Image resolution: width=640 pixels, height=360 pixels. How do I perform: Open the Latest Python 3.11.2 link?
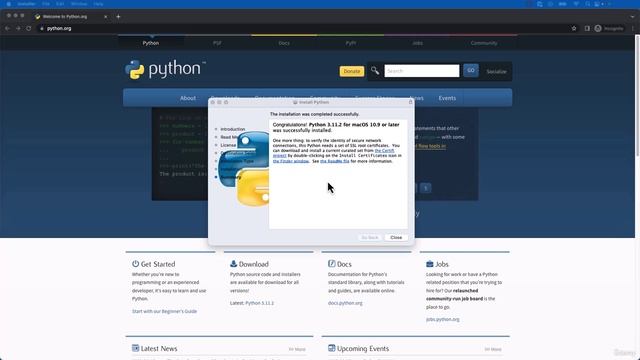coord(260,303)
